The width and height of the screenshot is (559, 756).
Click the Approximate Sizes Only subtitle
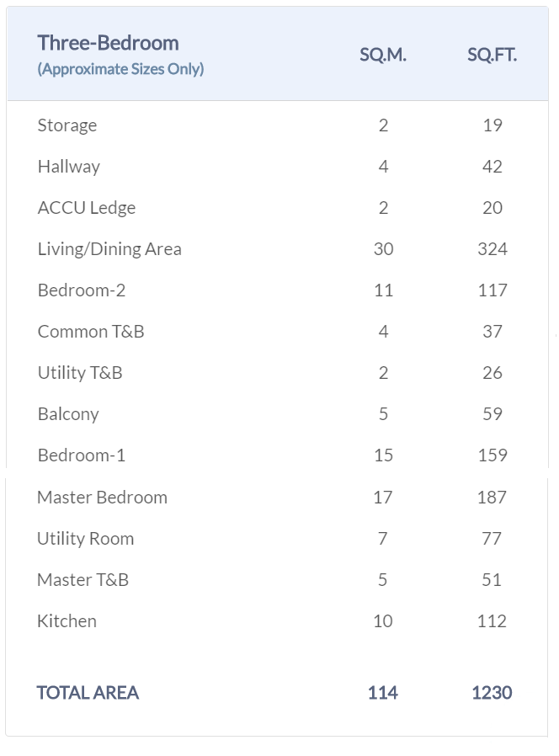coord(120,69)
